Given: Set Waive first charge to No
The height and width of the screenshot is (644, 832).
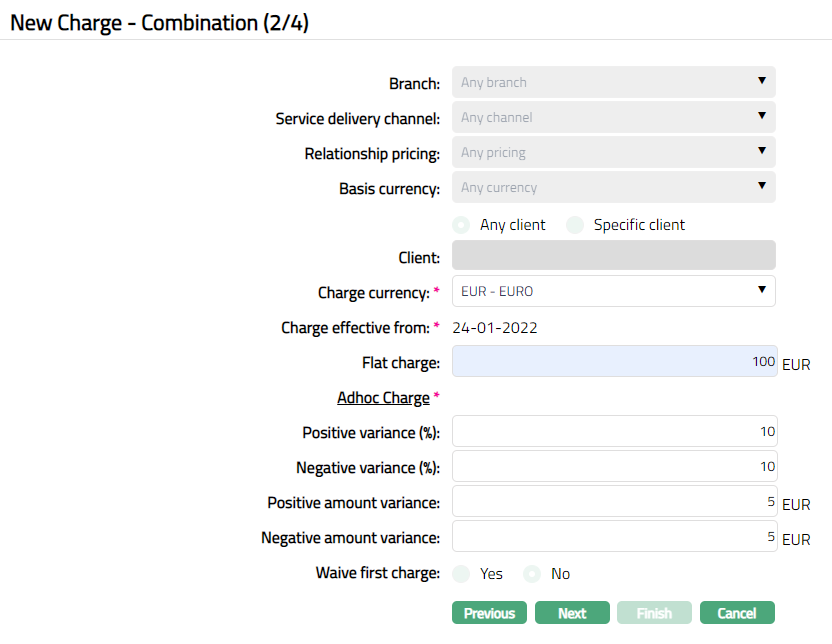Looking at the screenshot, I should (533, 574).
